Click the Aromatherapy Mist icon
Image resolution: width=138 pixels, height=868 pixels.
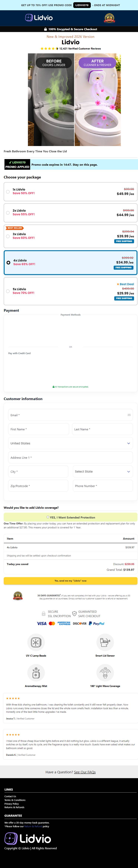pyautogui.click(x=36, y=673)
